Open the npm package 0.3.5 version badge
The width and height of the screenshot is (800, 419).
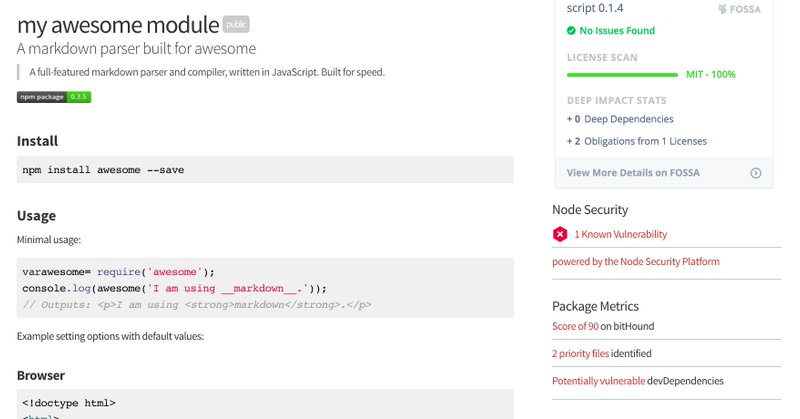coord(54,97)
